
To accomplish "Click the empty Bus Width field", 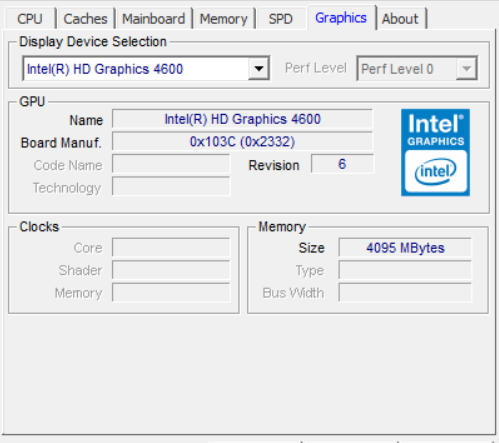I will [405, 293].
